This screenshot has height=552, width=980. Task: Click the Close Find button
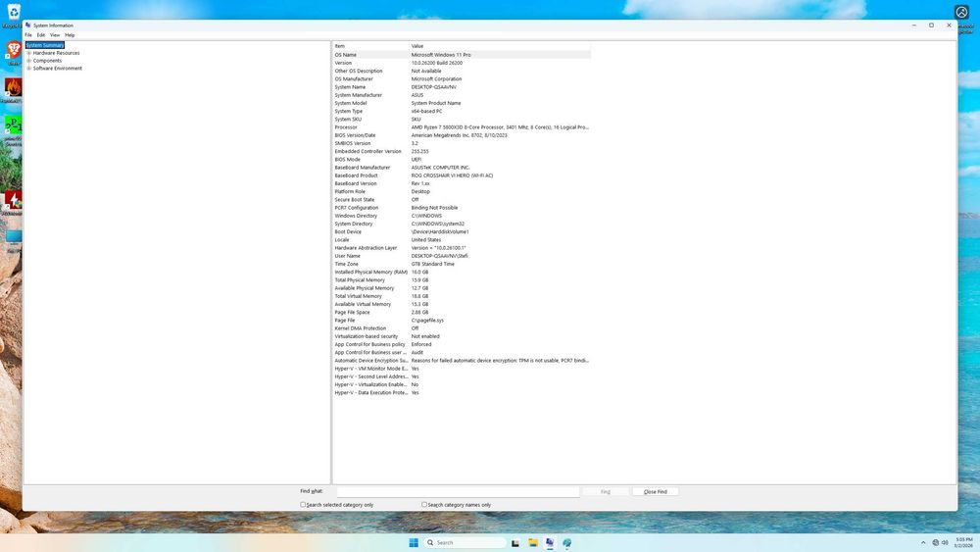click(x=655, y=492)
